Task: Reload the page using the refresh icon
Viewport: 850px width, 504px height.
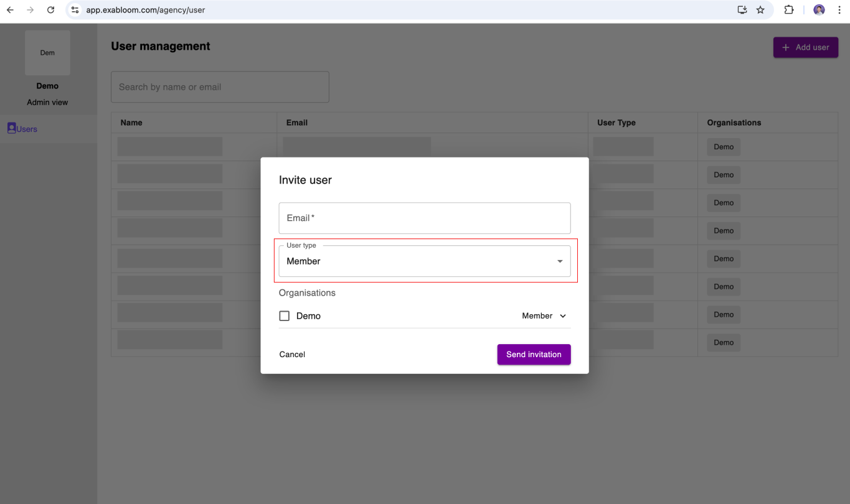Action: [50, 10]
